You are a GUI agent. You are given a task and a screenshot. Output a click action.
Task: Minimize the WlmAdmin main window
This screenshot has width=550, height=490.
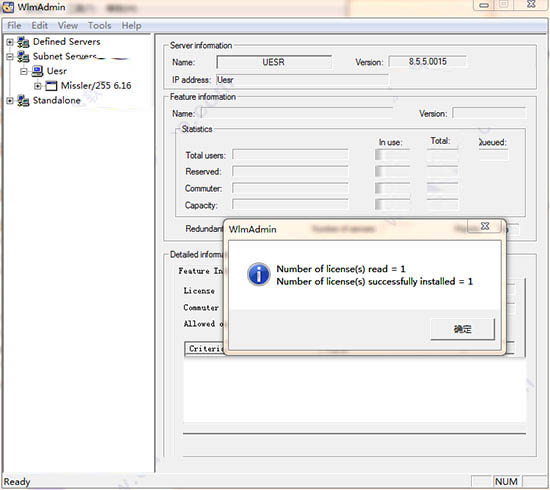coord(484,5)
